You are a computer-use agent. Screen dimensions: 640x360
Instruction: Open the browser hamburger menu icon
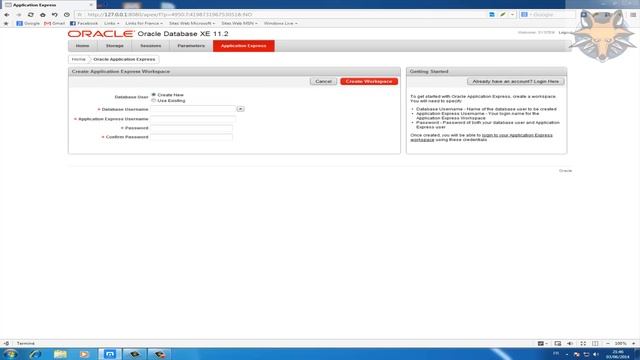click(633, 15)
